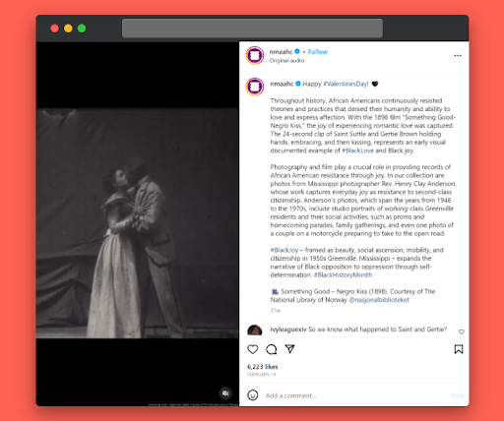Save post with the bookmark icon
The width and height of the screenshot is (504, 421).
459,349
